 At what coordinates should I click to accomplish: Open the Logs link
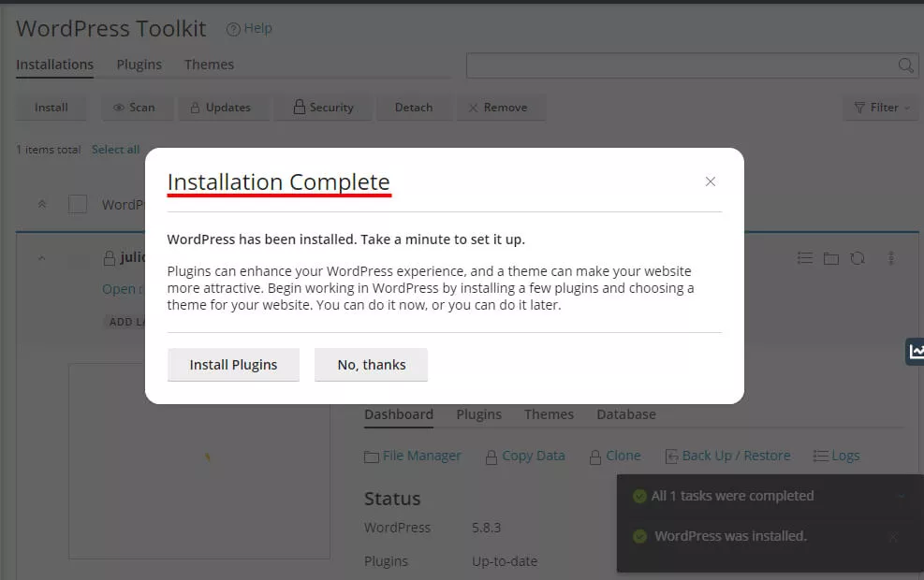[x=836, y=456]
